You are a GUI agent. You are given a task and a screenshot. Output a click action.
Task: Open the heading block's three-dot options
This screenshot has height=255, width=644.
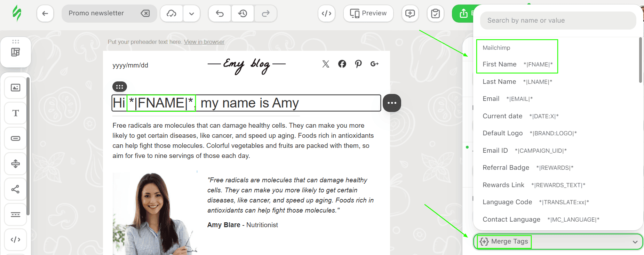click(x=392, y=103)
